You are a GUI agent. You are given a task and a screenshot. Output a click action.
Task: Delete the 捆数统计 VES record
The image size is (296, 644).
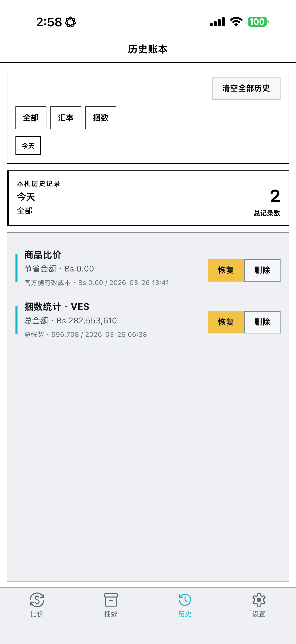(262, 322)
